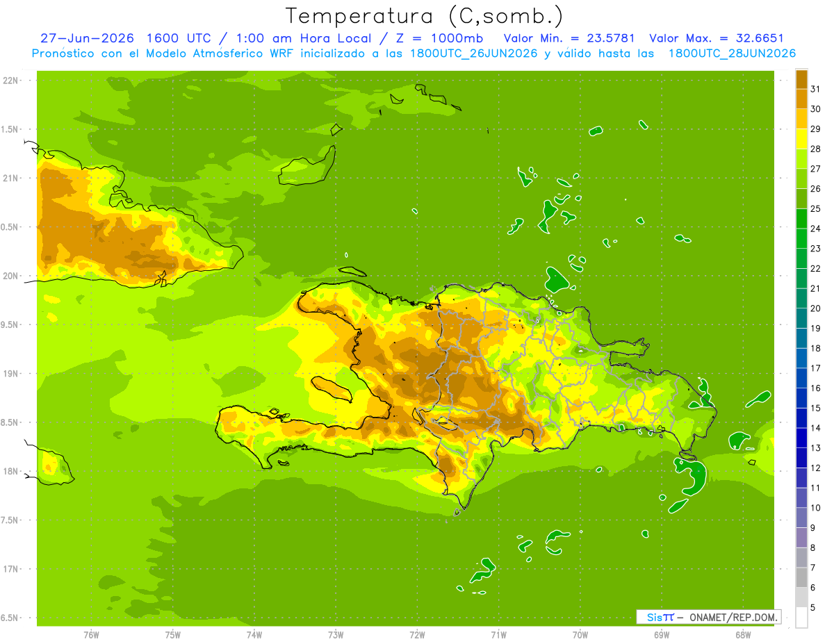Click the "7.5N" latitude axis label
Viewport: 834px width, 644px height.
coord(10,520)
